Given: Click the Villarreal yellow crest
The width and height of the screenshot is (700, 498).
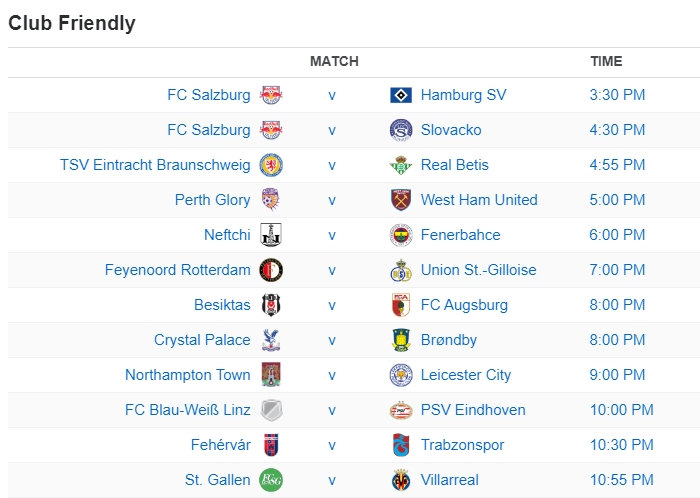Looking at the screenshot, I should (x=401, y=480).
